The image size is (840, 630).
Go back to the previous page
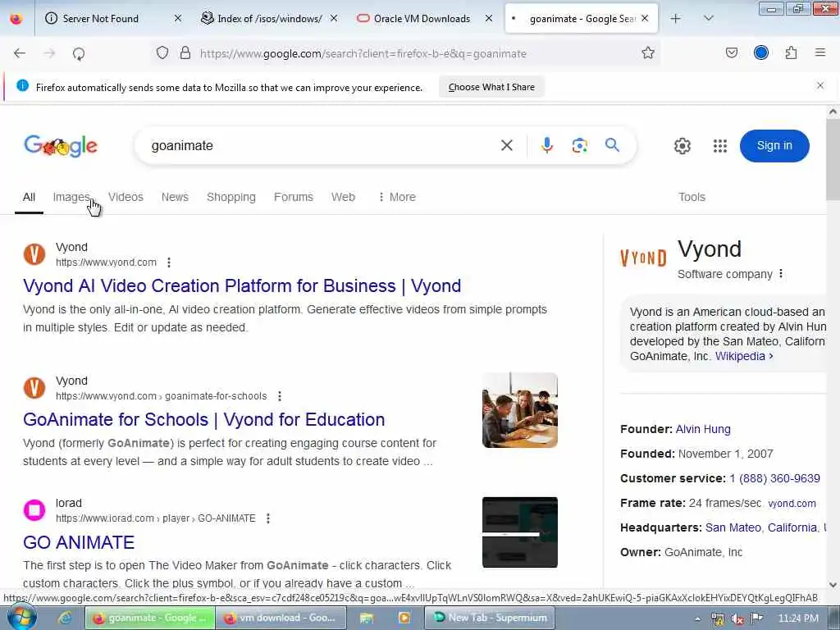(20, 53)
